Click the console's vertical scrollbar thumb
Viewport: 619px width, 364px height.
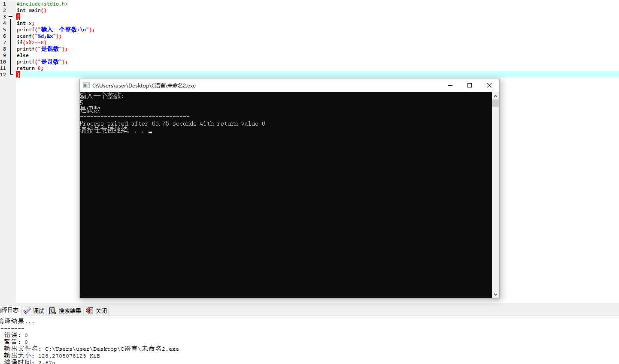point(496,103)
